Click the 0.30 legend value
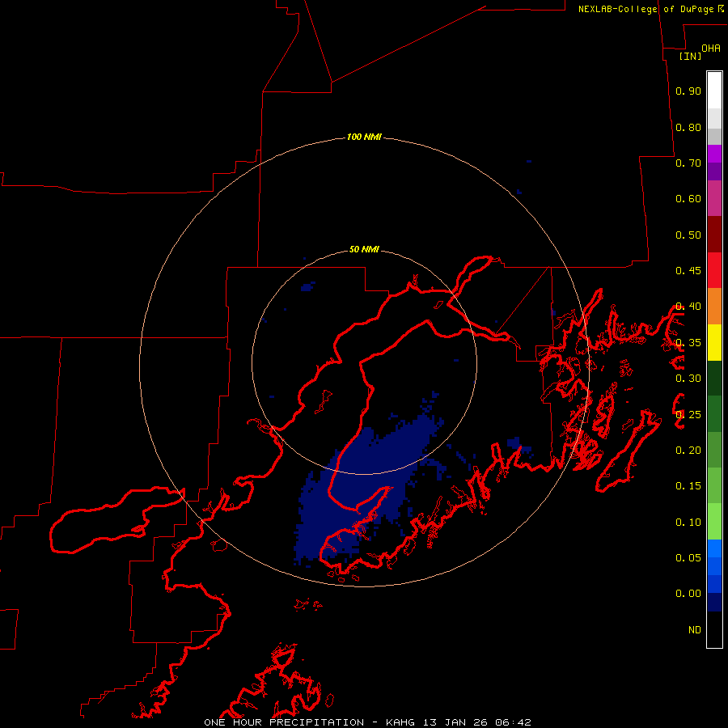This screenshot has width=728, height=728. [688, 379]
